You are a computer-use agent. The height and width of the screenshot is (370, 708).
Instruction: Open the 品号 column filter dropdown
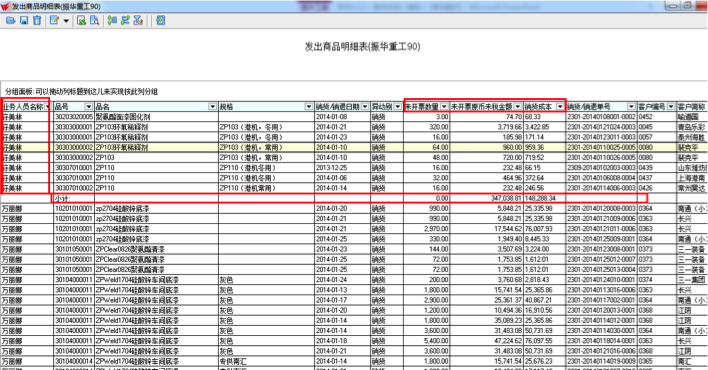(88, 107)
